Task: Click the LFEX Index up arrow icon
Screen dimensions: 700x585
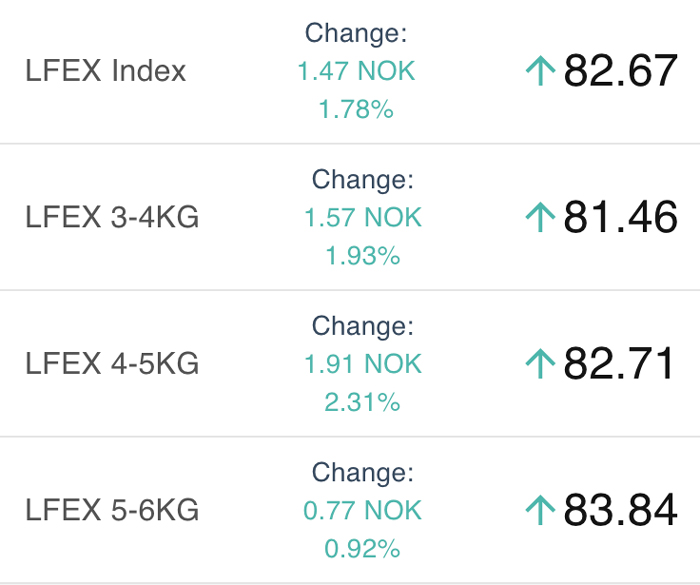Action: click(540, 71)
